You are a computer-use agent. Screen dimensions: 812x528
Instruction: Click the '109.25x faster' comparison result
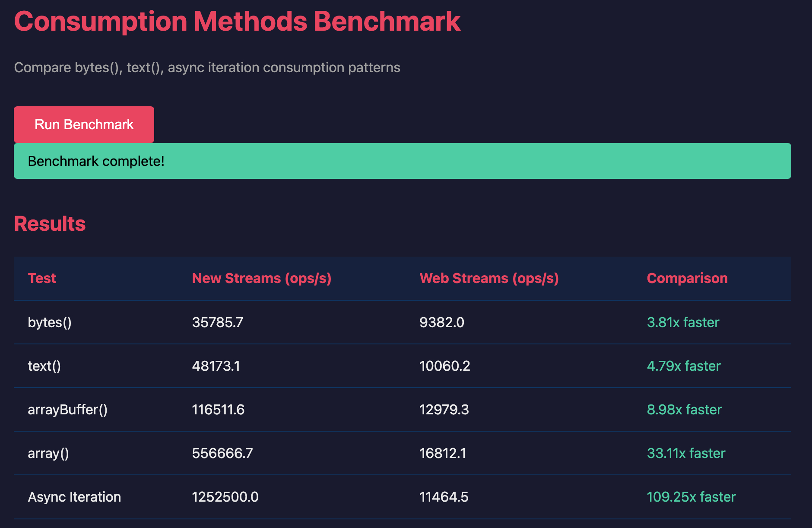[691, 497]
